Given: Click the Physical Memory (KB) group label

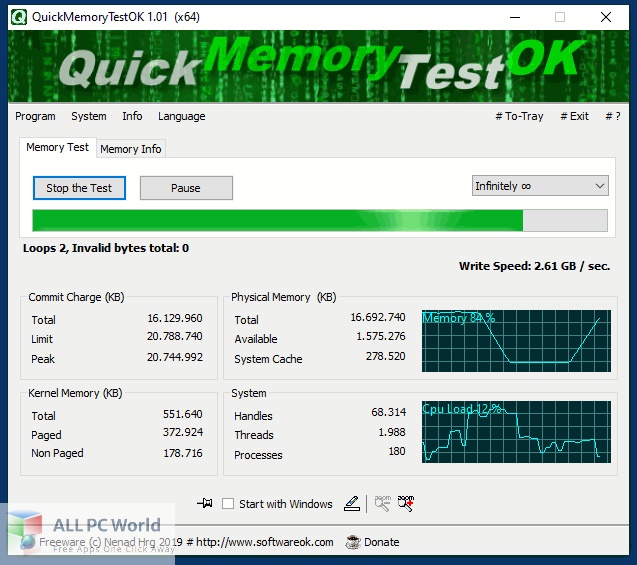Looking at the screenshot, I should click(284, 297).
